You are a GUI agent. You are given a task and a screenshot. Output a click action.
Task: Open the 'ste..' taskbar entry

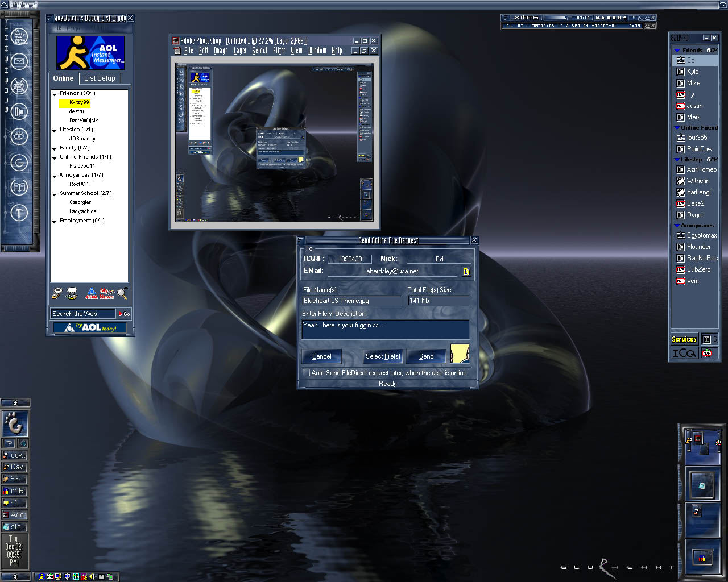15,527
